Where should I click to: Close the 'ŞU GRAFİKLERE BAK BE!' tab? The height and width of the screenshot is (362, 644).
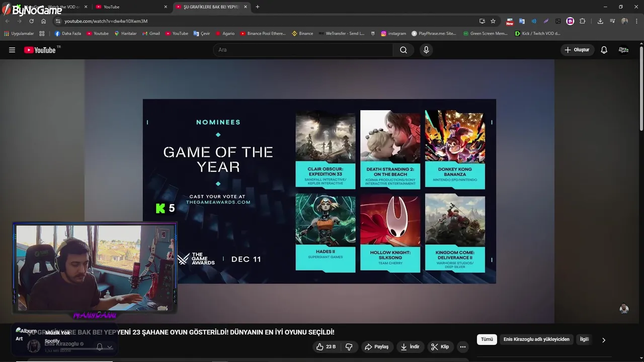tap(246, 7)
